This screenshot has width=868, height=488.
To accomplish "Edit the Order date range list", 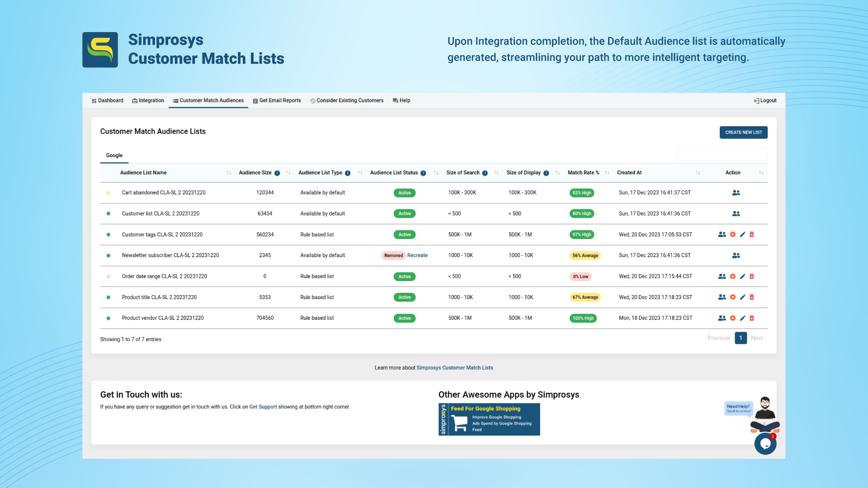I will pos(742,276).
